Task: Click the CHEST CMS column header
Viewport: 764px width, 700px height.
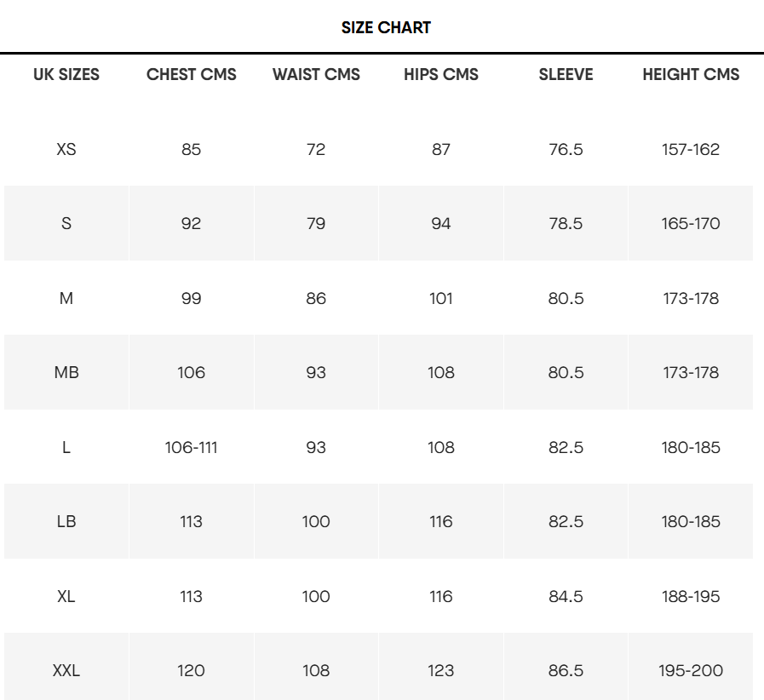Action: pyautogui.click(x=191, y=75)
